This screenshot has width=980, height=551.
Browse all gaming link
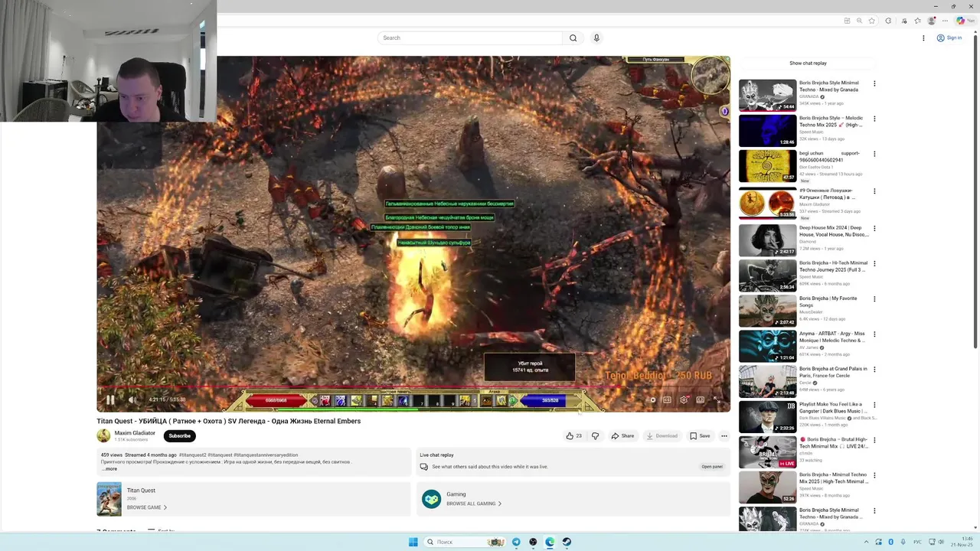(474, 504)
